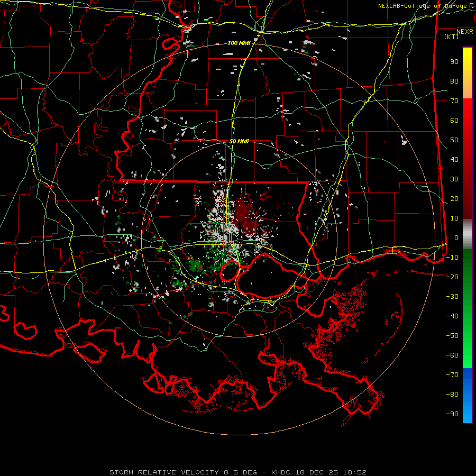Click the "50 NMI" range ring label
The width and height of the screenshot is (476, 476).
click(239, 141)
